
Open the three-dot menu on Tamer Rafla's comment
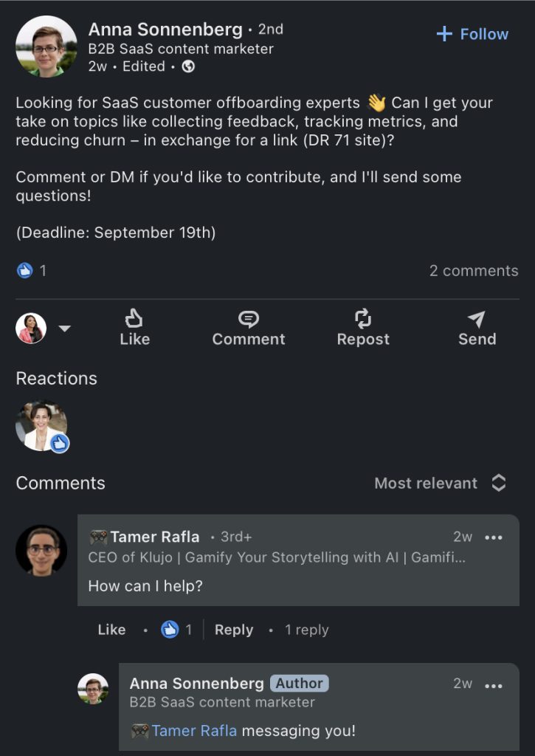(493, 537)
